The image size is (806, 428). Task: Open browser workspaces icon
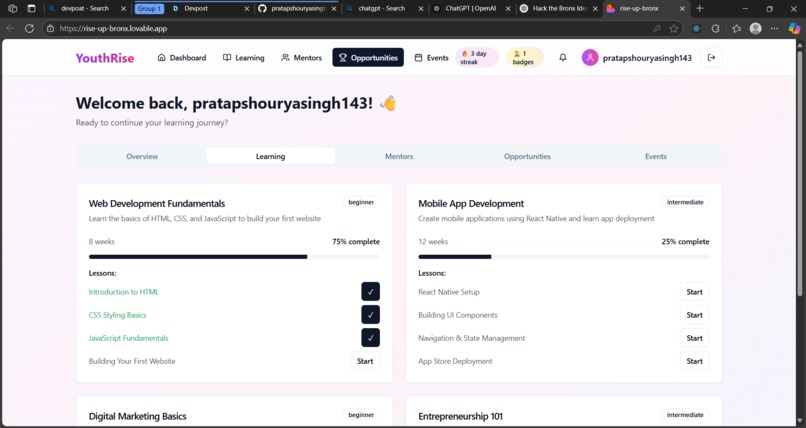[x=13, y=9]
